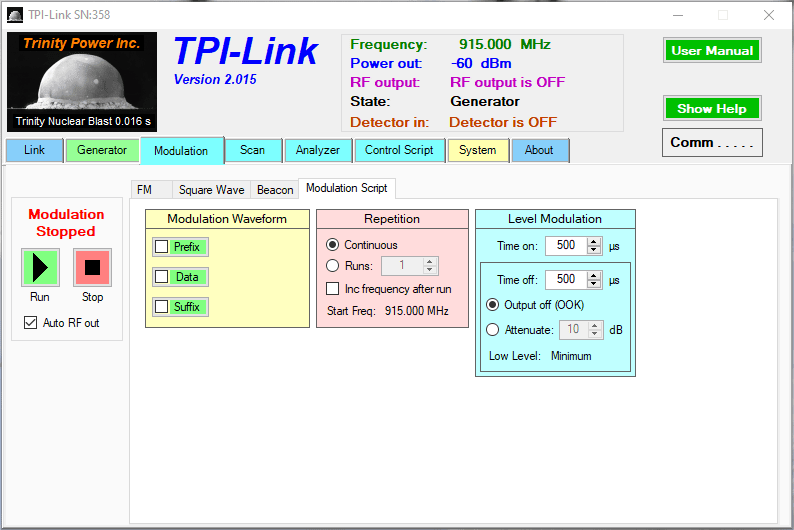The height and width of the screenshot is (530, 794).
Task: Increase Time on value with up arrow
Action: 594,242
